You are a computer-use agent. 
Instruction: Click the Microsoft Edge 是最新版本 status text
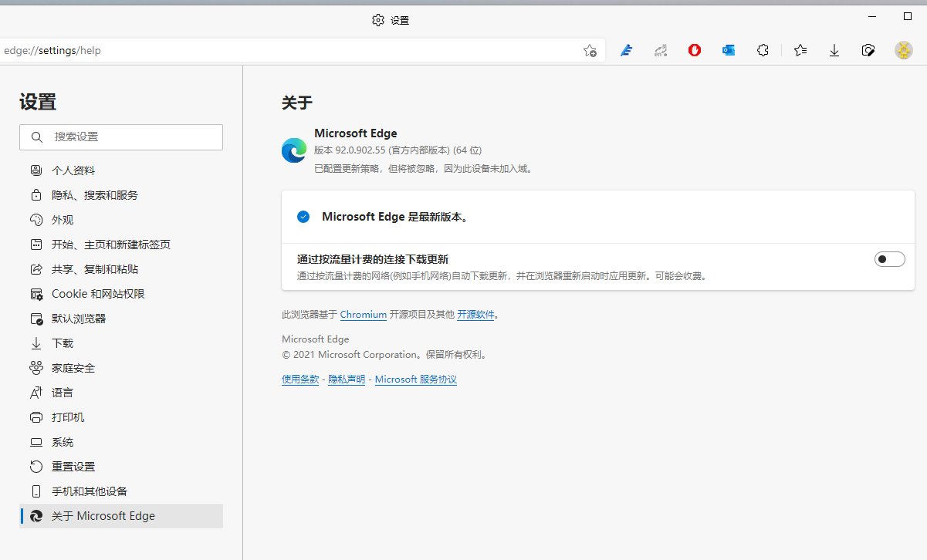click(x=395, y=217)
